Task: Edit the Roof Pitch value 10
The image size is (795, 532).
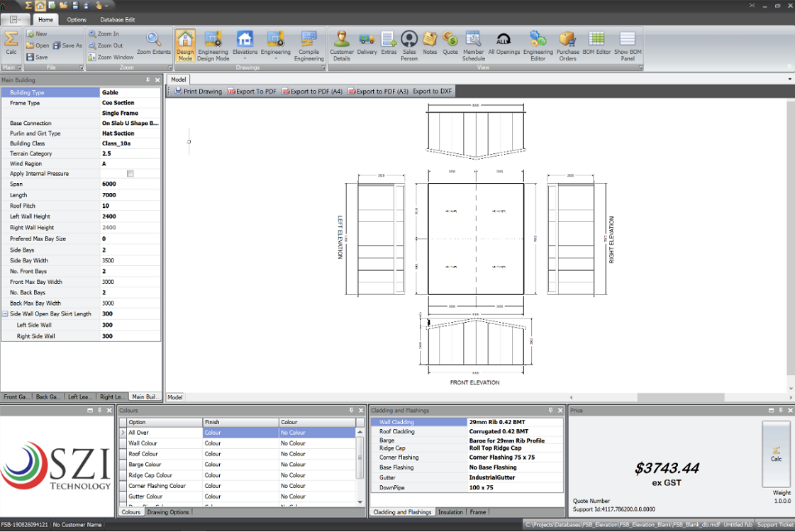Action: pos(130,206)
